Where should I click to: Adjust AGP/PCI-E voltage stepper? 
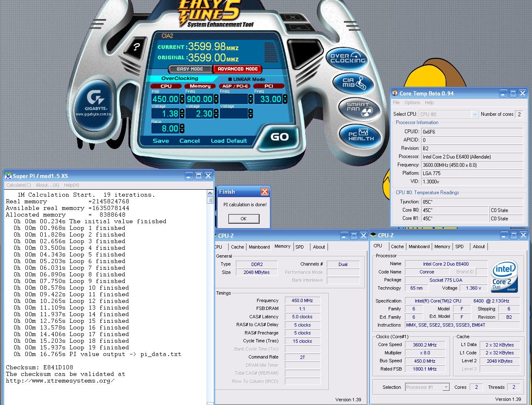[250, 114]
